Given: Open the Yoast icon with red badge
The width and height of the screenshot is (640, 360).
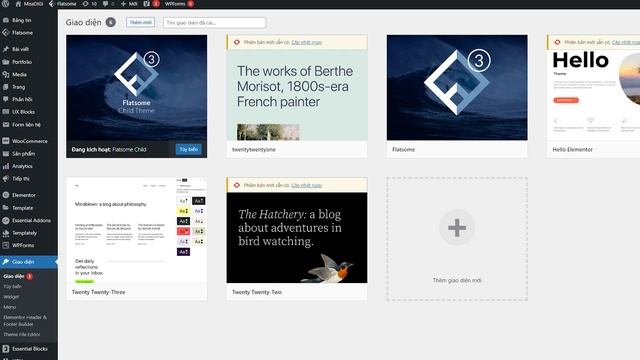Looking at the screenshot, I should [x=151, y=4].
